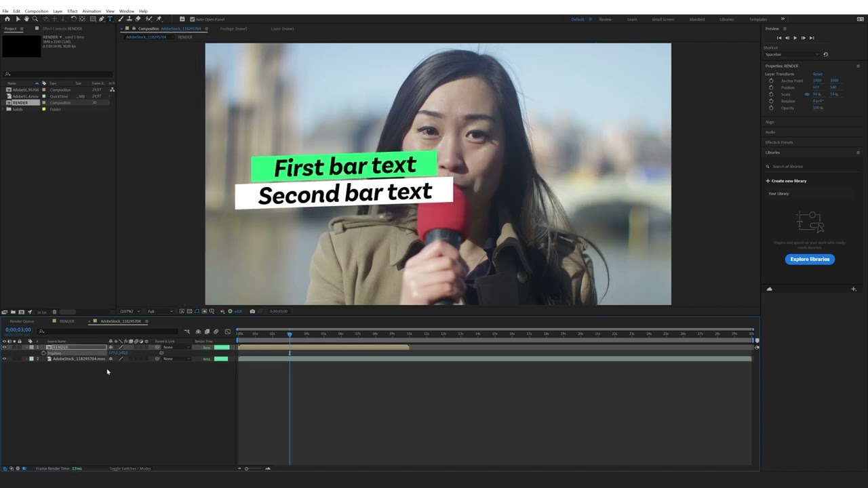
Task: Select the Rectangle shape tool
Action: click(92, 19)
